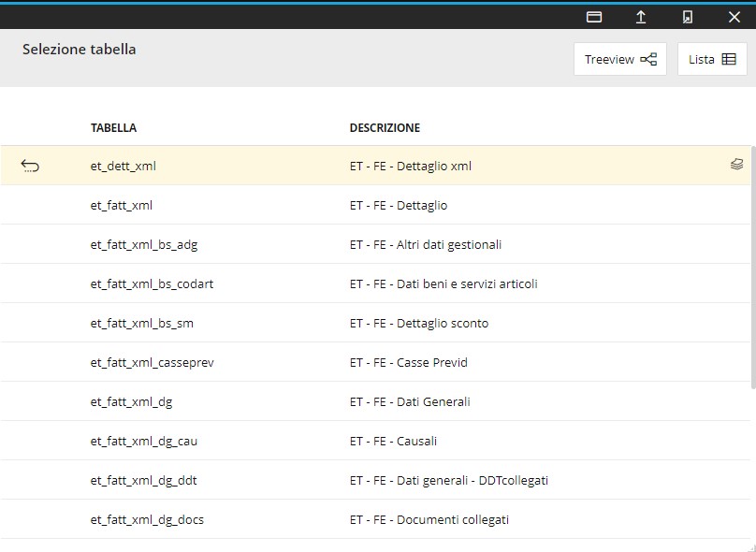Click the window restore icon in title bar
Screen dimensions: 756x552
click(594, 17)
